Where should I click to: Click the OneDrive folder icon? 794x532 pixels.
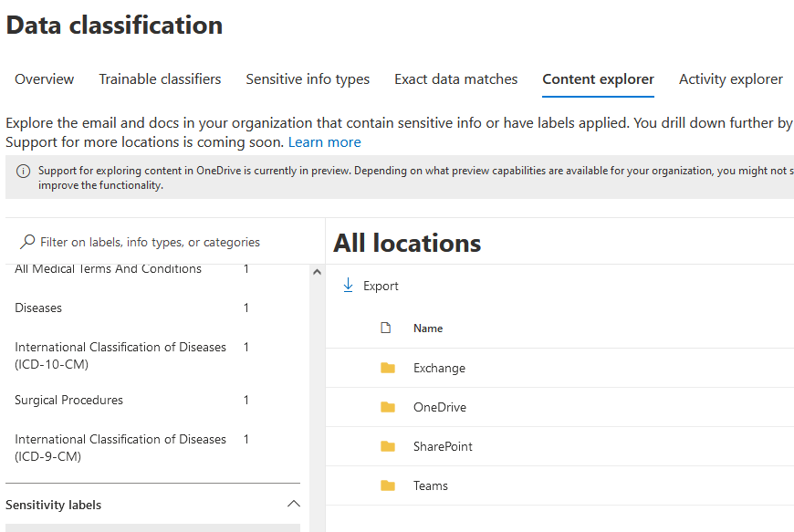pyautogui.click(x=388, y=407)
